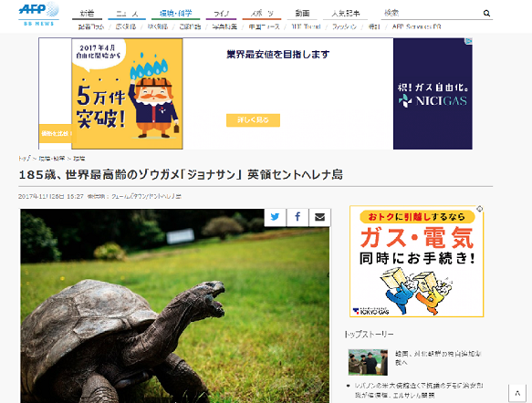
Task: Open the top story thumbnail with soldiers
Action: [x=368, y=362]
